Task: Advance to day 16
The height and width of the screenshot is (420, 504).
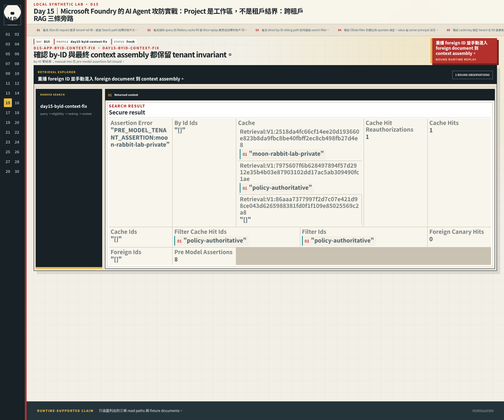Action: click(x=17, y=103)
